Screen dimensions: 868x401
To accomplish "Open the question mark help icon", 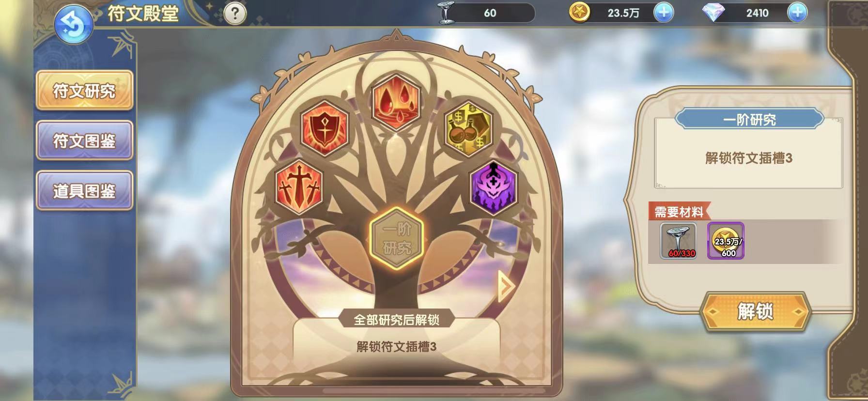I will [x=235, y=14].
